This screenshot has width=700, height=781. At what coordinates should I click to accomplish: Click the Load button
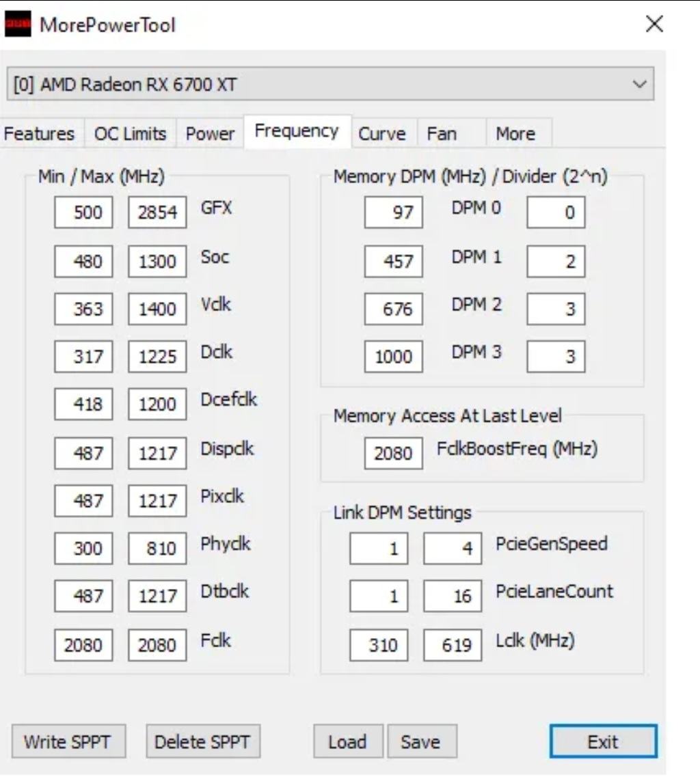click(x=348, y=741)
